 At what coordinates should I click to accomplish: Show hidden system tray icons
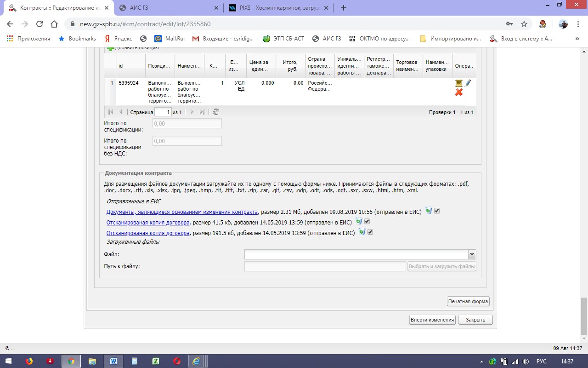click(x=481, y=362)
